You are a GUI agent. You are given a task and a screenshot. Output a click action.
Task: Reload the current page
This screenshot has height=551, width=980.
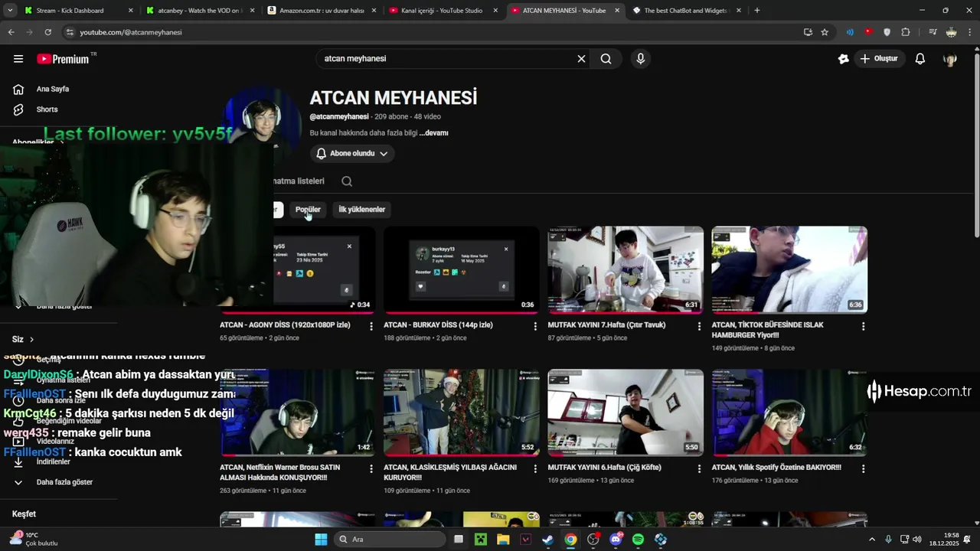[48, 32]
